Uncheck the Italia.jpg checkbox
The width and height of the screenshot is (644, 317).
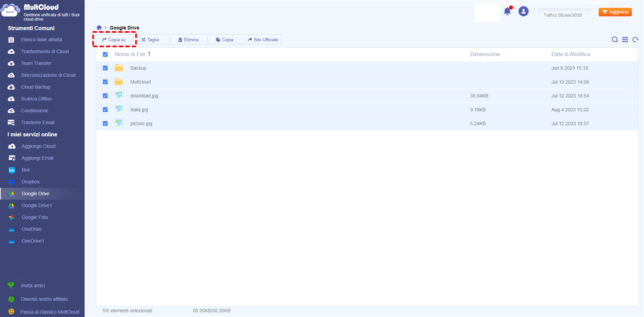point(105,109)
